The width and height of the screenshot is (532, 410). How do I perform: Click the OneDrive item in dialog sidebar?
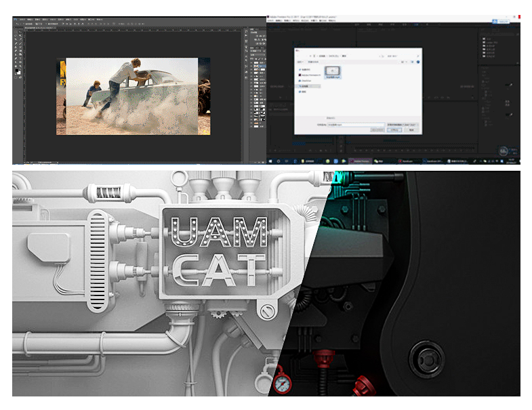[x=306, y=80]
